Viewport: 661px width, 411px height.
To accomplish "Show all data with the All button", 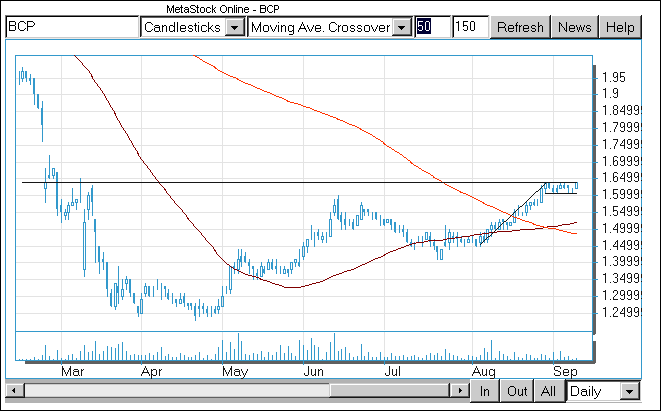I will [548, 391].
